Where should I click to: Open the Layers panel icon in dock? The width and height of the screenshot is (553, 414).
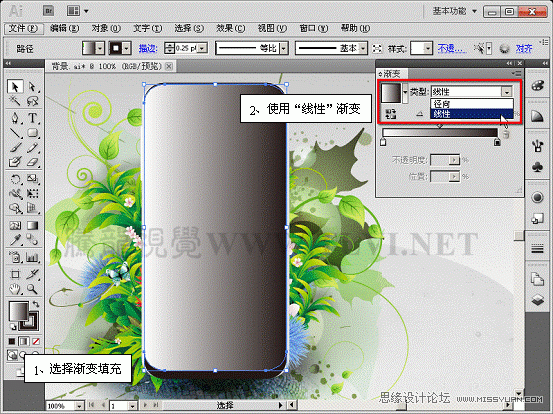[537, 300]
